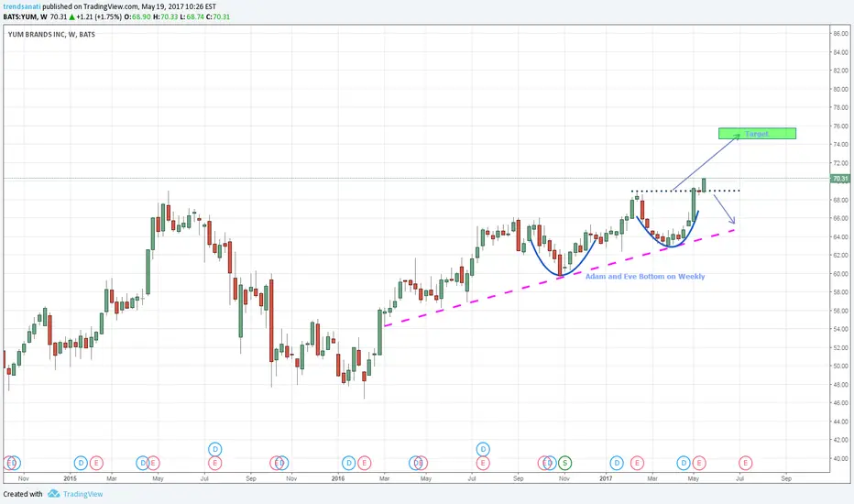Click the 60.00 price axis label
This screenshot has height=504, width=854.
(x=840, y=274)
